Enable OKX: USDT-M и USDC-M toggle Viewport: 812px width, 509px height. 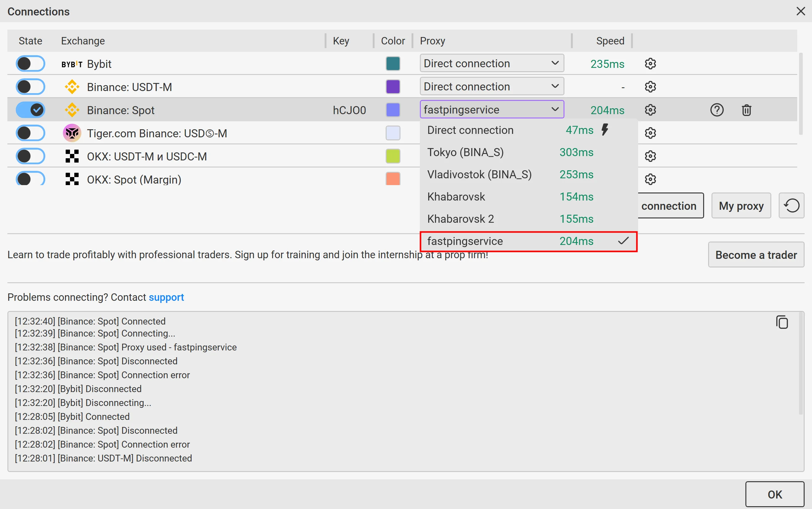click(x=31, y=156)
